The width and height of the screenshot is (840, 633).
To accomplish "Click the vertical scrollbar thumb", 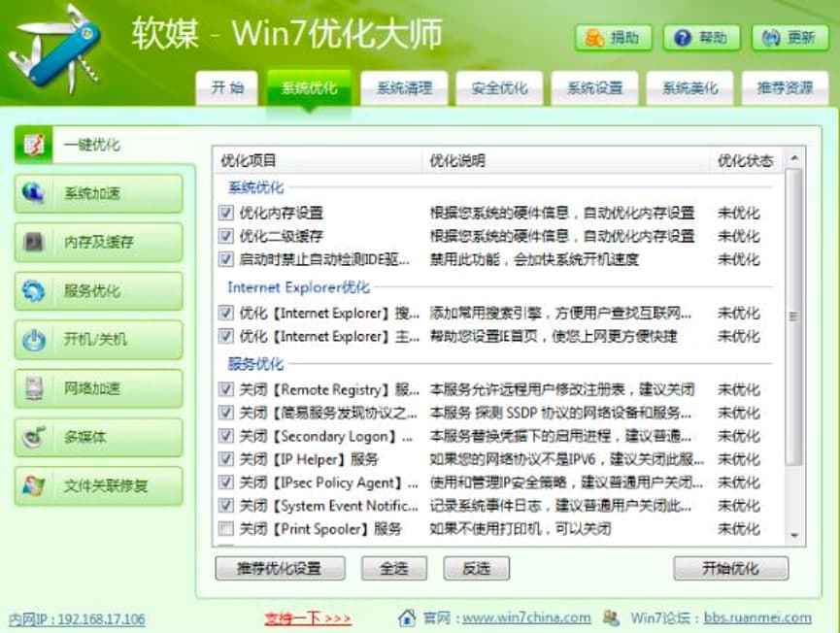I will pos(794,317).
